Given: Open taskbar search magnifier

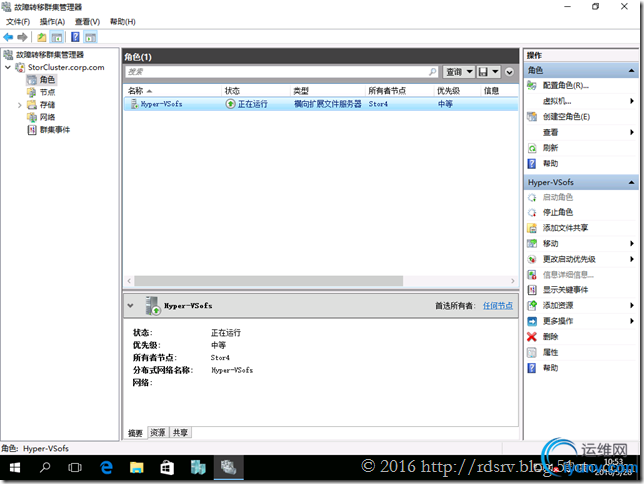Looking at the screenshot, I should [45, 468].
